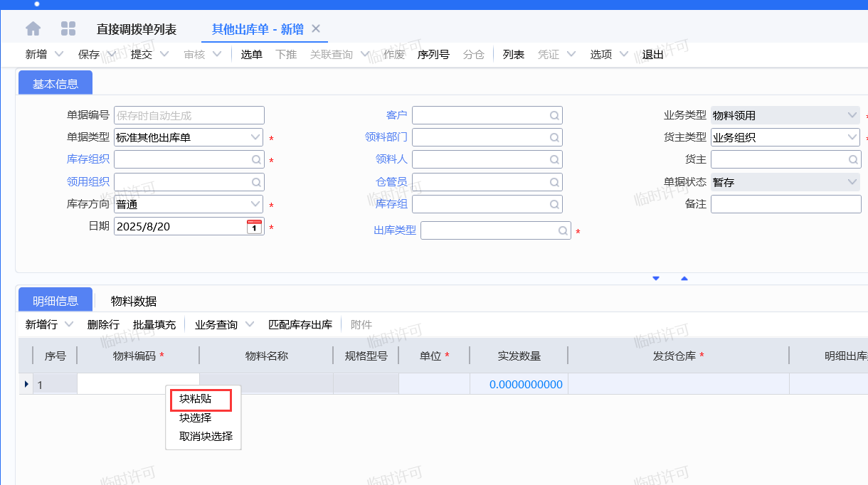Switch to the 物料数据 tab

pos(134,301)
